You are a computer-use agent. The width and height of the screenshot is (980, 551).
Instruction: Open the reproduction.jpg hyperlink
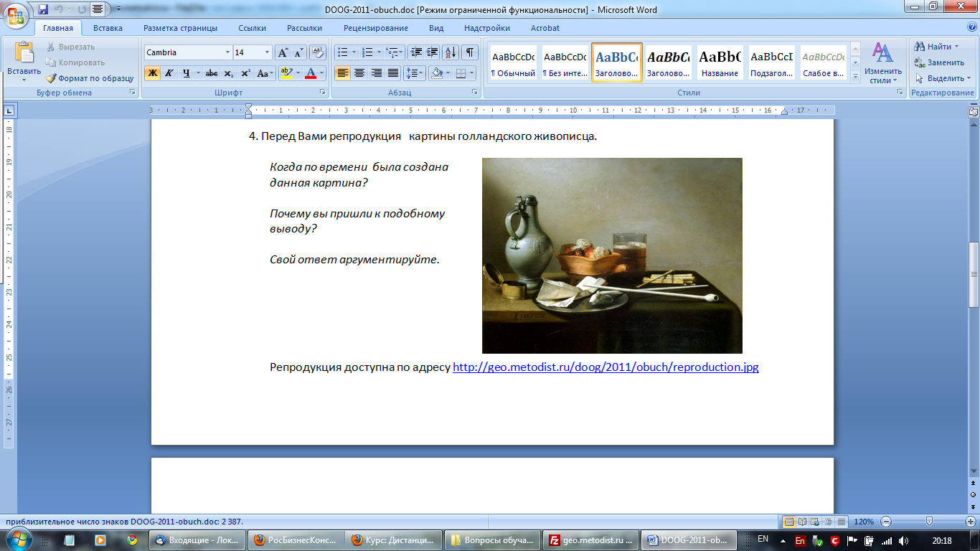pyautogui.click(x=606, y=367)
